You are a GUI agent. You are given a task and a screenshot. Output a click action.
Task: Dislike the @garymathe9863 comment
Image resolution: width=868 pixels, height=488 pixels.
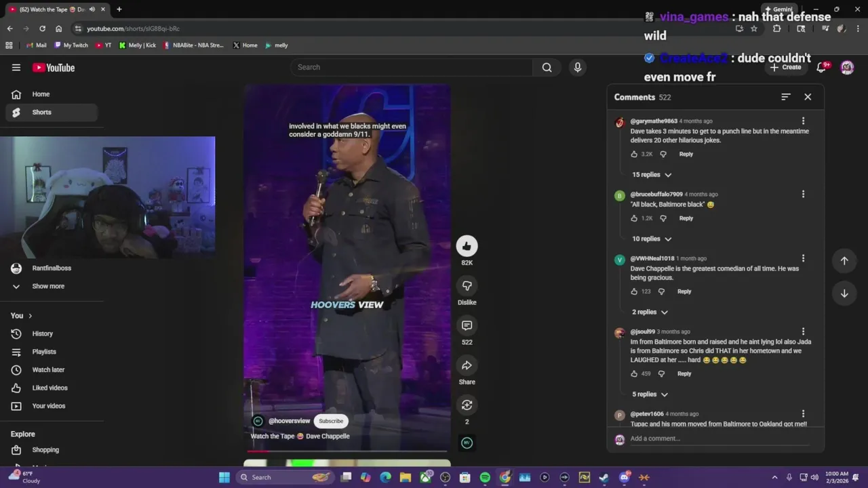(663, 154)
